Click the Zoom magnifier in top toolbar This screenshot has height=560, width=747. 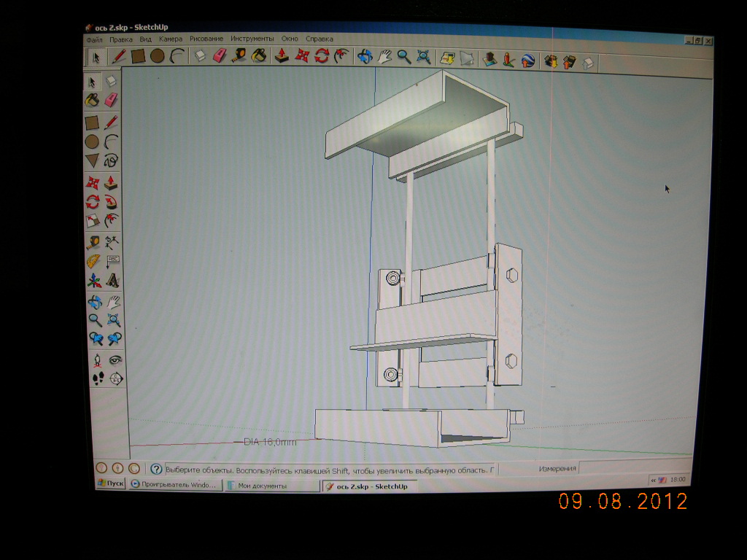pyautogui.click(x=404, y=58)
